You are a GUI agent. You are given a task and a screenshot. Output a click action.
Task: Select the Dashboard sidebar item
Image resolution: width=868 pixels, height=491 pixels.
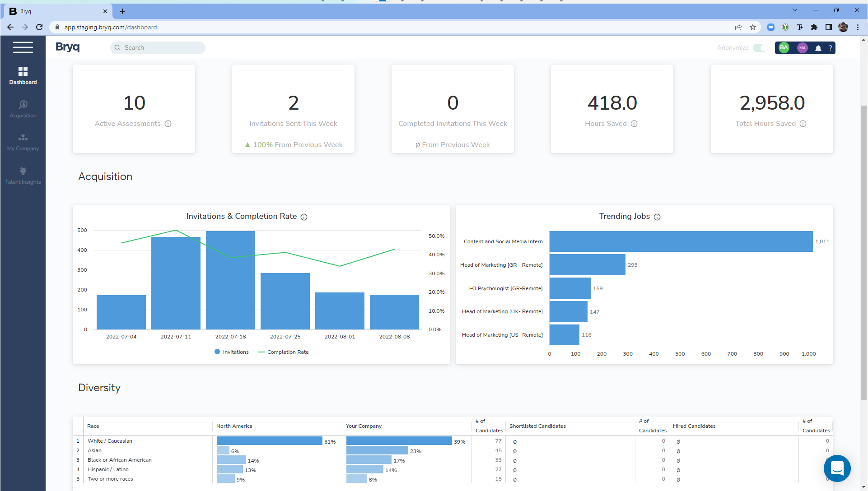pos(23,75)
